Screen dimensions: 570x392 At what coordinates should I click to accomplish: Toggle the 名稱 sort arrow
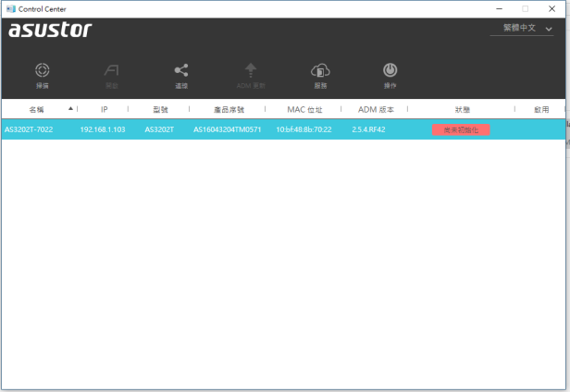point(71,108)
